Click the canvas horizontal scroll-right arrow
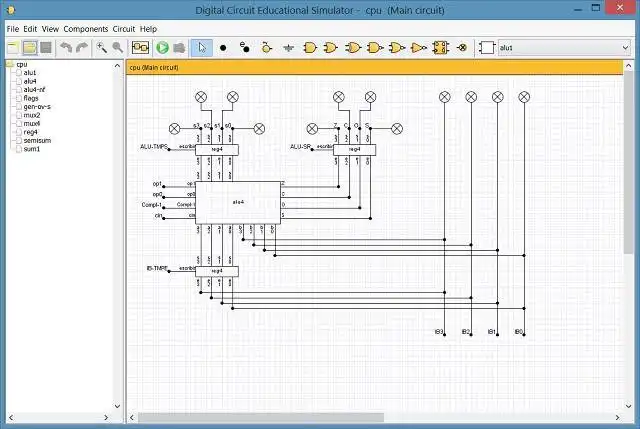Viewport: 640px width, 429px height. (x=617, y=417)
